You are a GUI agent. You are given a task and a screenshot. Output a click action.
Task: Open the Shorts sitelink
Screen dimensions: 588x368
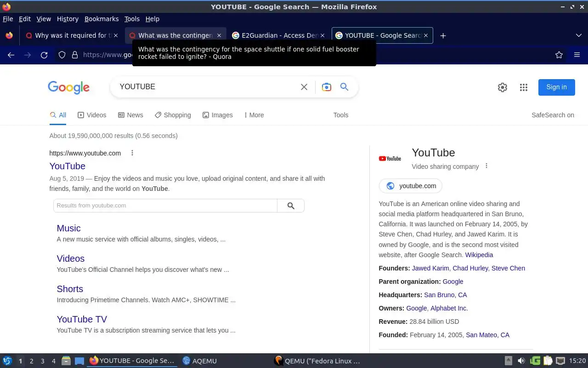click(x=70, y=289)
